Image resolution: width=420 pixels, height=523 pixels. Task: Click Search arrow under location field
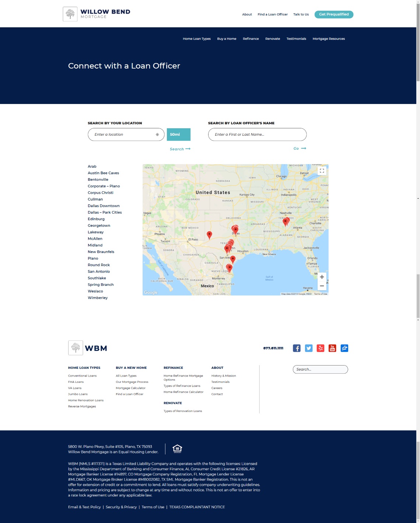[x=180, y=149]
